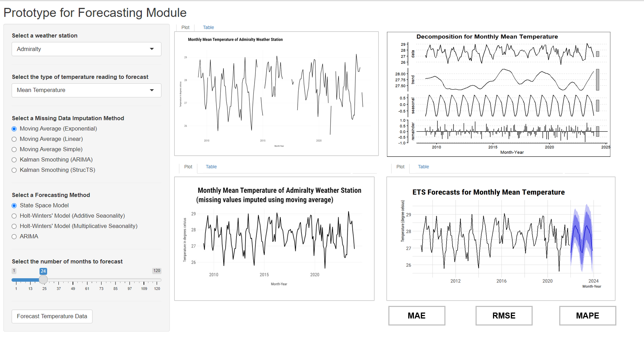The width and height of the screenshot is (644, 357).
Task: Choose Holt-Winters' Model (Multiplicative Seaonality)
Action: coord(14,226)
